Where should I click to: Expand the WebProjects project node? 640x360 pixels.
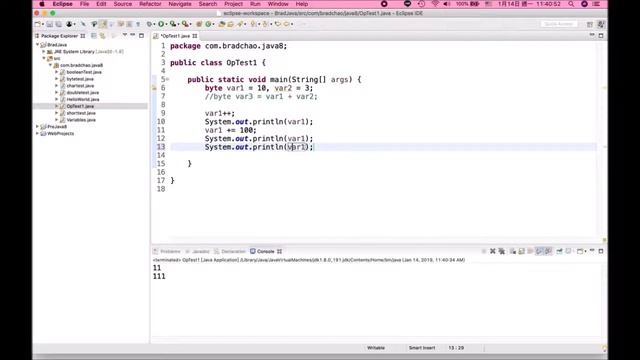(x=38, y=133)
